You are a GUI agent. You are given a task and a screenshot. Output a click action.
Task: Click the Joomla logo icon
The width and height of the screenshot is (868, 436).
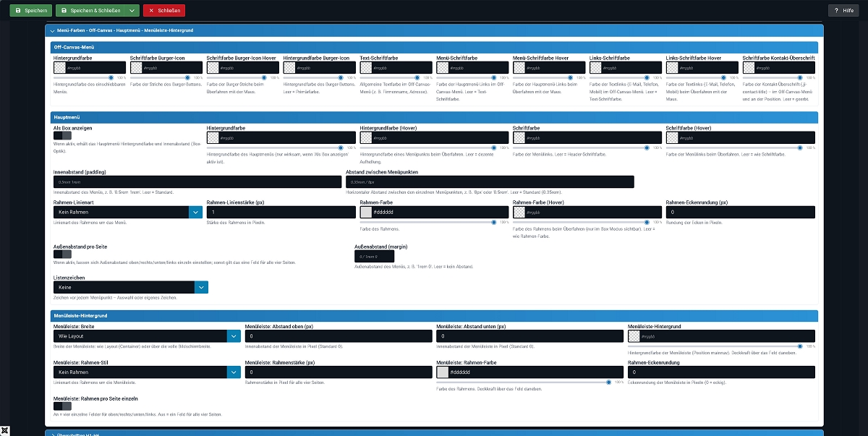coord(6,429)
